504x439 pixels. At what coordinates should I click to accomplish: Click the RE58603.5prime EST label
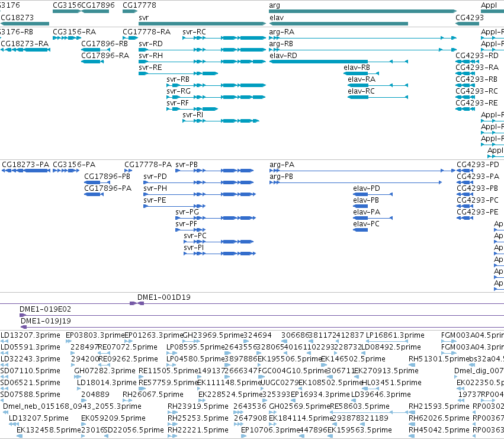pyautogui.click(x=359, y=406)
